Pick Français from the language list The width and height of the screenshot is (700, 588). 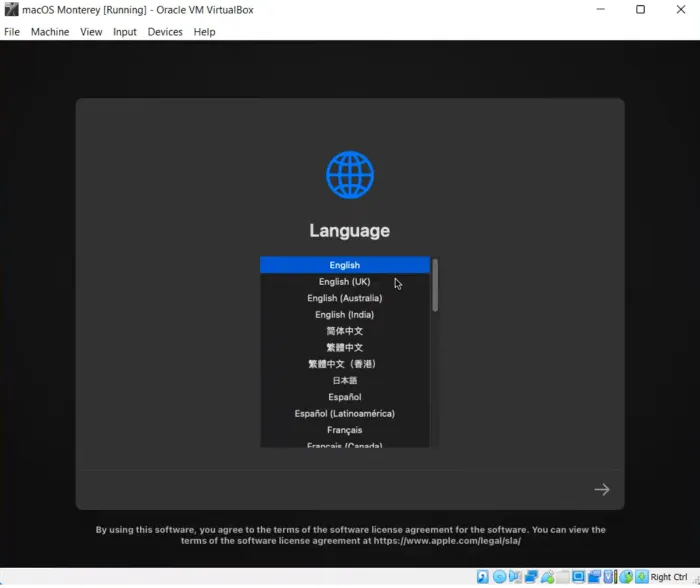point(344,430)
